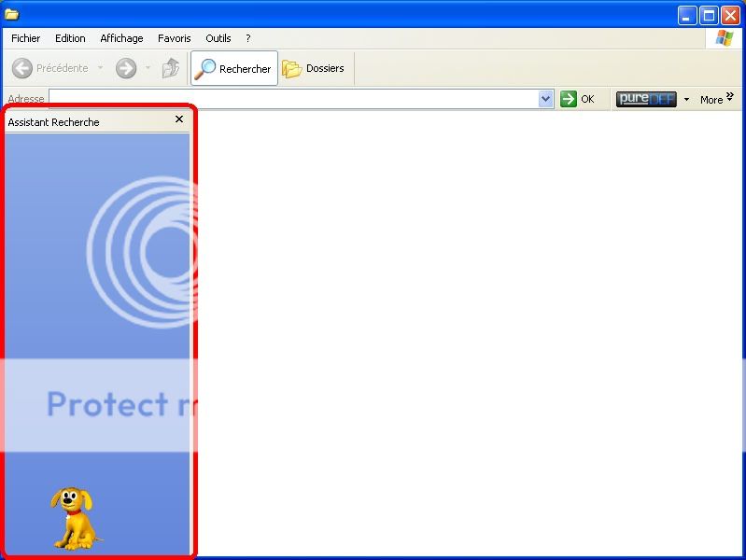The width and height of the screenshot is (746, 560).
Task: Click the Précédente back arrow icon
Action: click(x=21, y=68)
